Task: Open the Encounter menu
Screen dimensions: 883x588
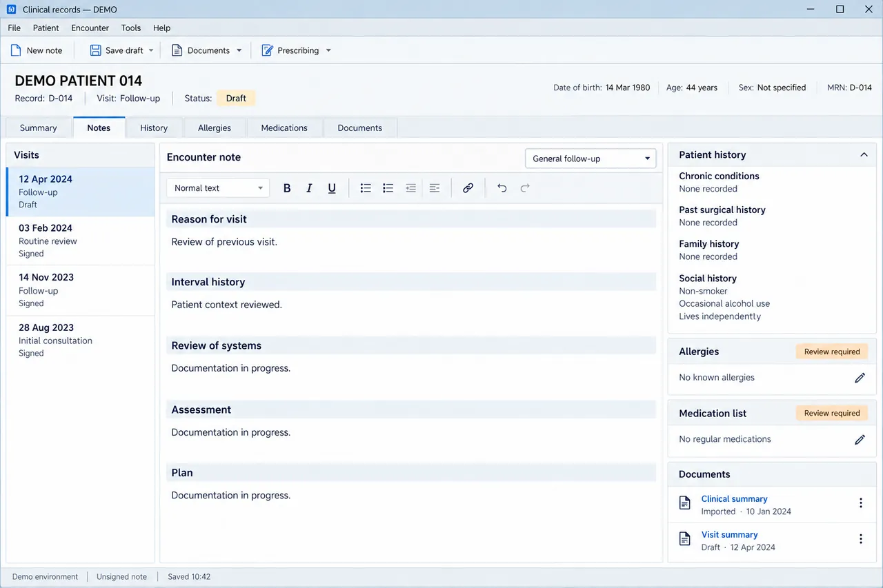Action: coord(90,28)
